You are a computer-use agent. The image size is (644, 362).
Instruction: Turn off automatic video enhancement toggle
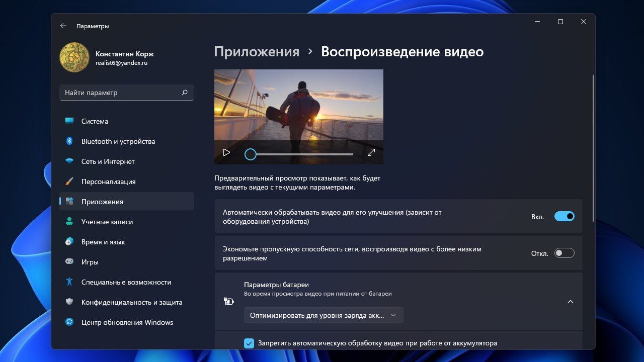coord(564,216)
